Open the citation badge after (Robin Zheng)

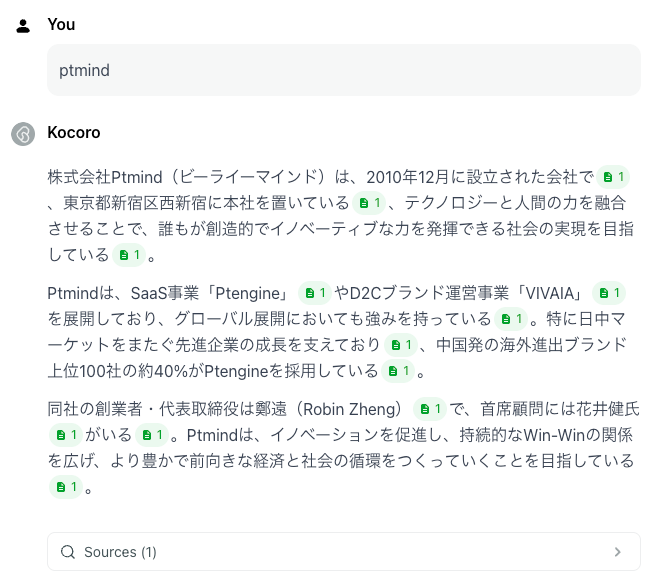click(x=429, y=409)
